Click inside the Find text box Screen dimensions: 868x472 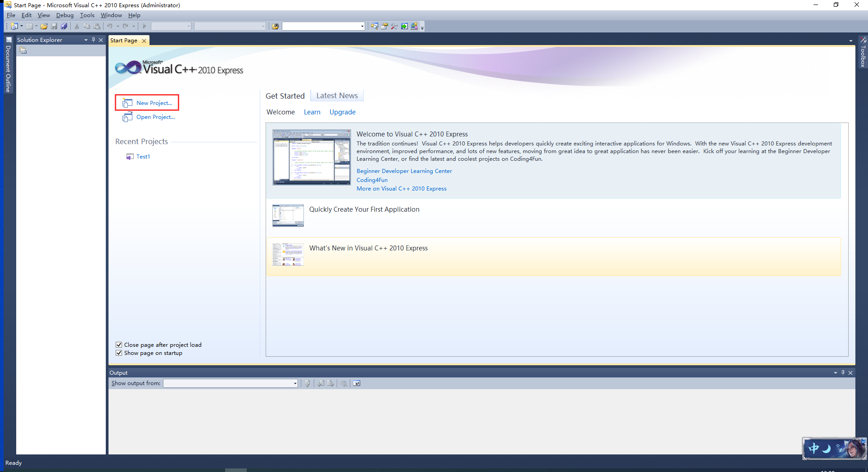321,26
